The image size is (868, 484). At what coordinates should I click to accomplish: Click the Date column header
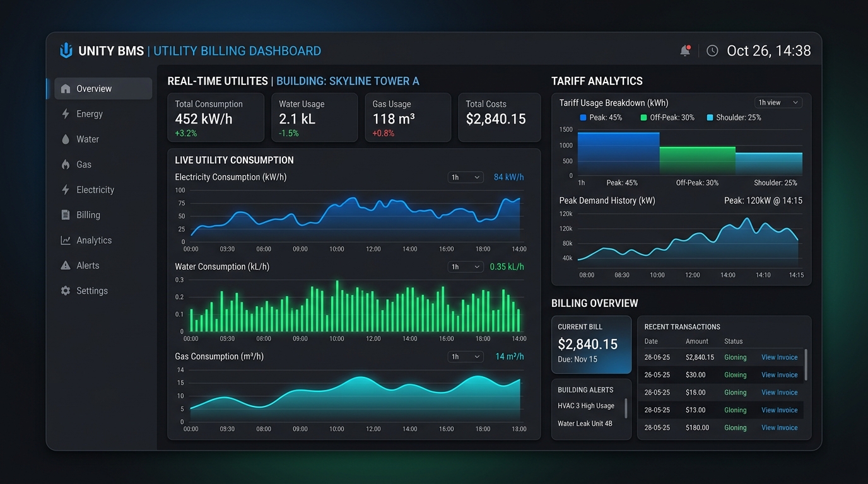point(651,341)
